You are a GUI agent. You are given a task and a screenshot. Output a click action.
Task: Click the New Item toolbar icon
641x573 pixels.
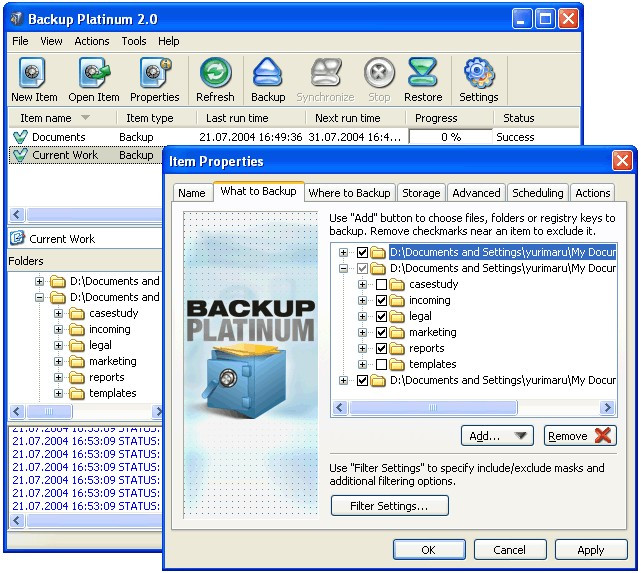click(x=33, y=73)
